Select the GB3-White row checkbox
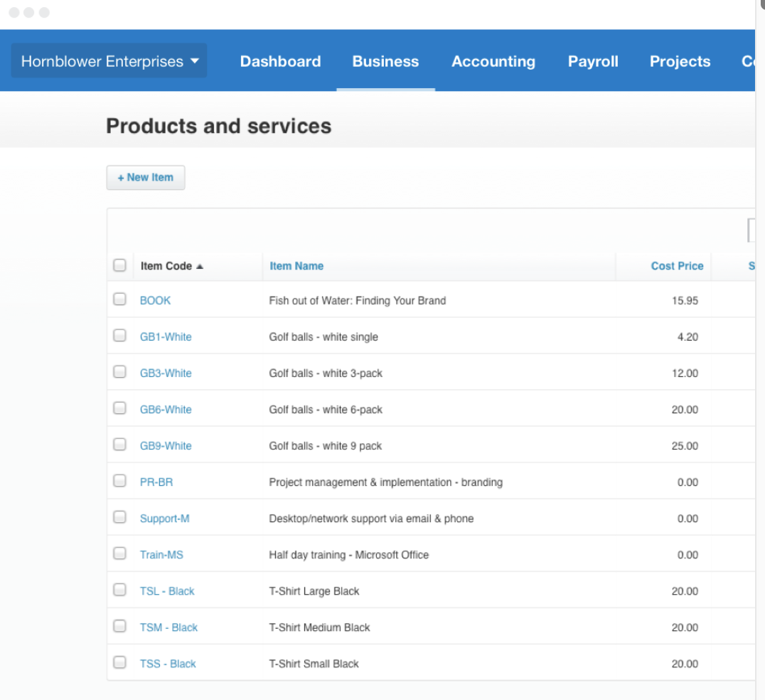 coord(119,372)
